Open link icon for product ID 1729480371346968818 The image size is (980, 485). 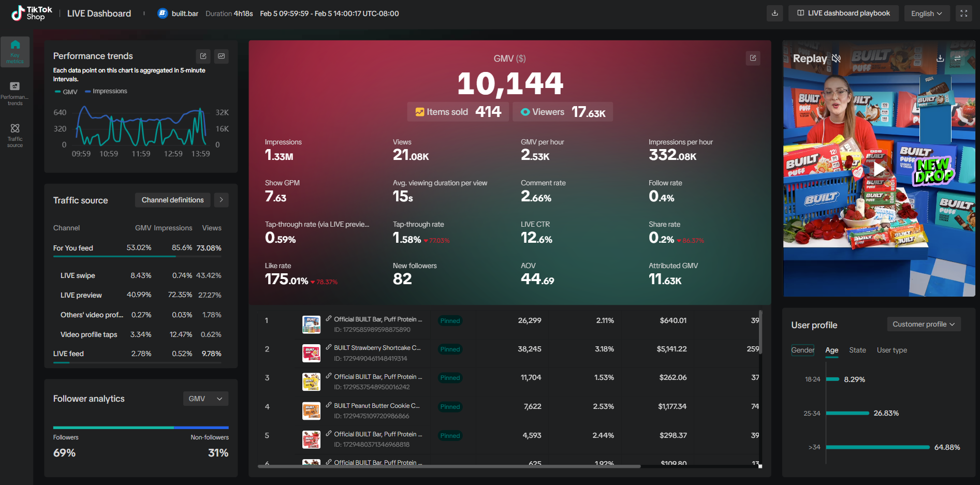tap(329, 434)
